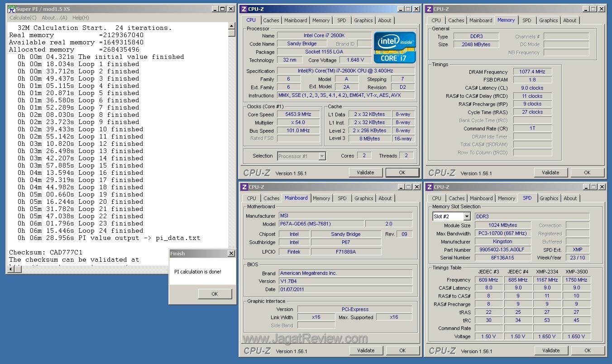The width and height of the screenshot is (612, 364).
Task: Click Validate in the Mainboard-tab CPU-Z window
Action: click(x=366, y=350)
